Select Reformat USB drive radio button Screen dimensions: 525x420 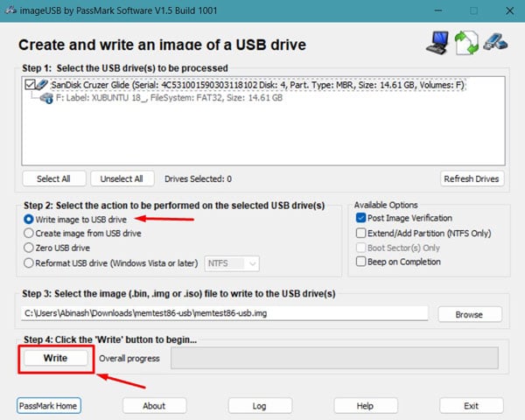tap(29, 262)
